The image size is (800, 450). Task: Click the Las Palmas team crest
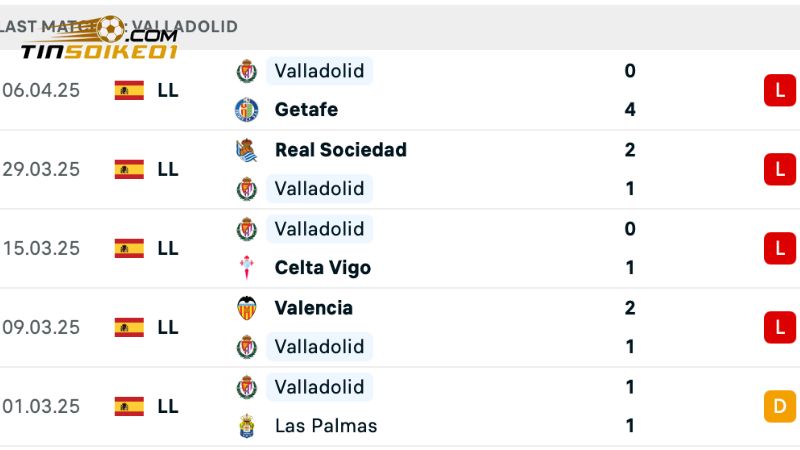tap(246, 426)
